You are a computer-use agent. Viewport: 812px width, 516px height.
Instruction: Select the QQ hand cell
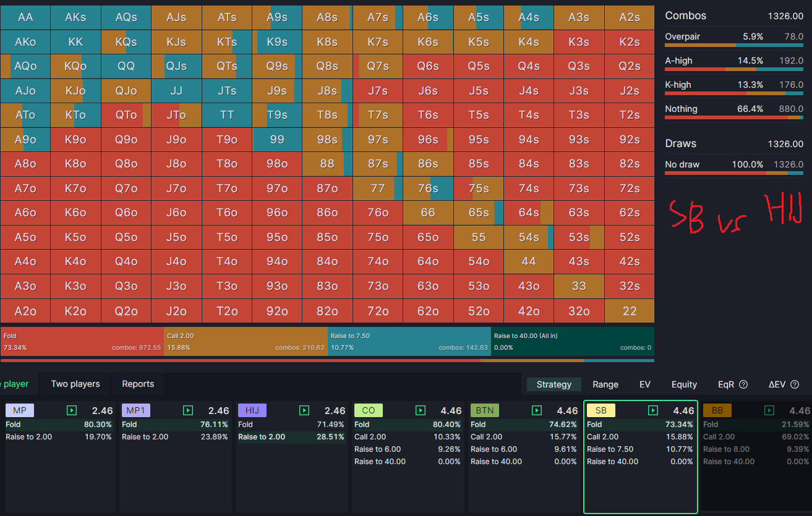pyautogui.click(x=126, y=66)
